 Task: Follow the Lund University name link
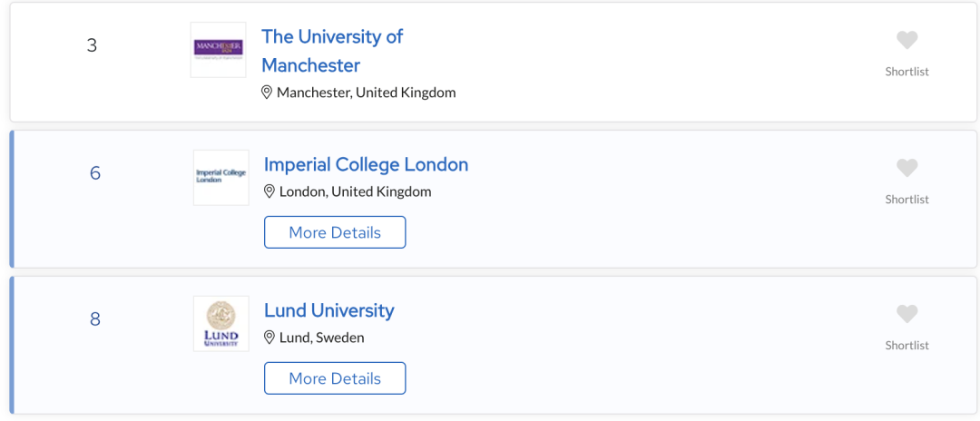coord(329,310)
